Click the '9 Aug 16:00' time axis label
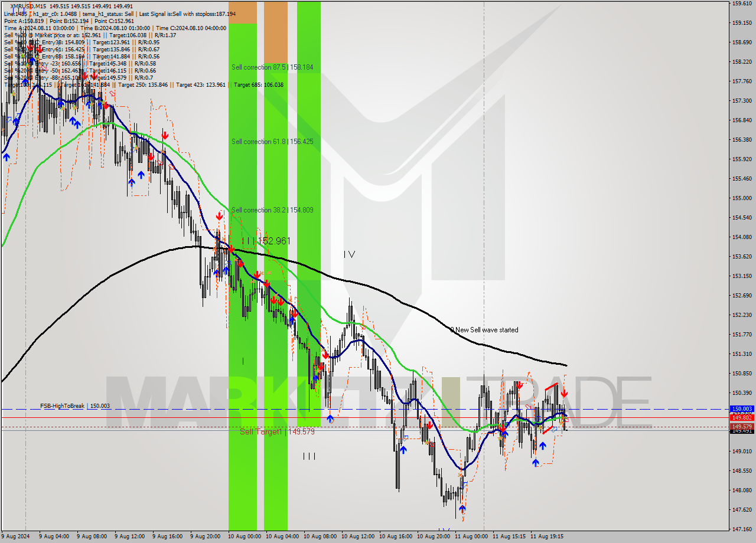Viewport: 756px width, 543px height. pos(168,537)
